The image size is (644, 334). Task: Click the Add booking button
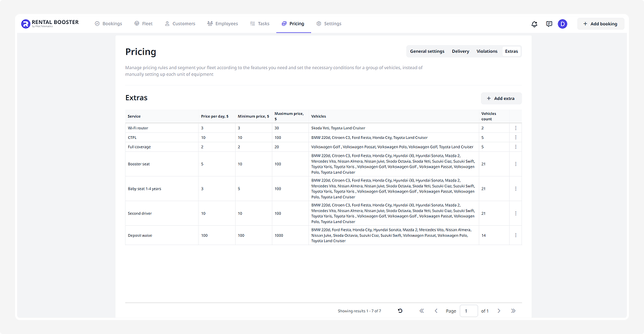(x=600, y=24)
